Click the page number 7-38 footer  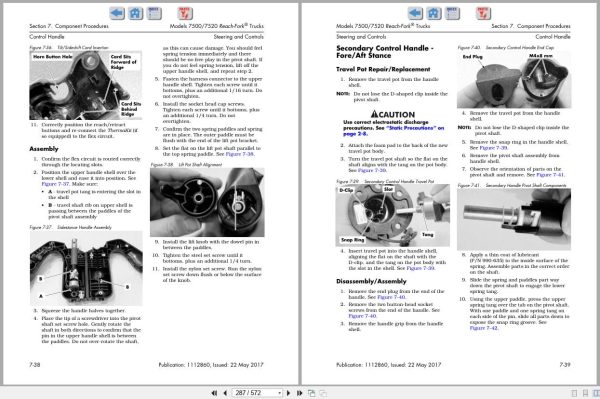[x=35, y=365]
